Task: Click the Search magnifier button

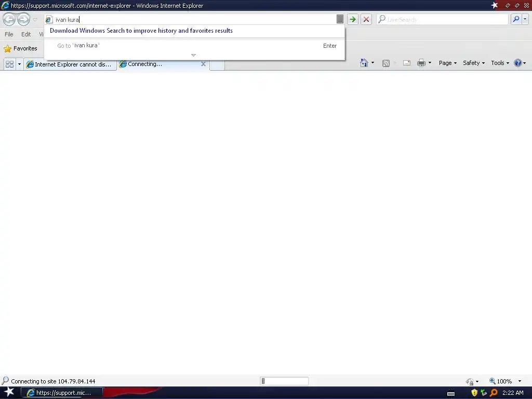Action: coord(516,19)
